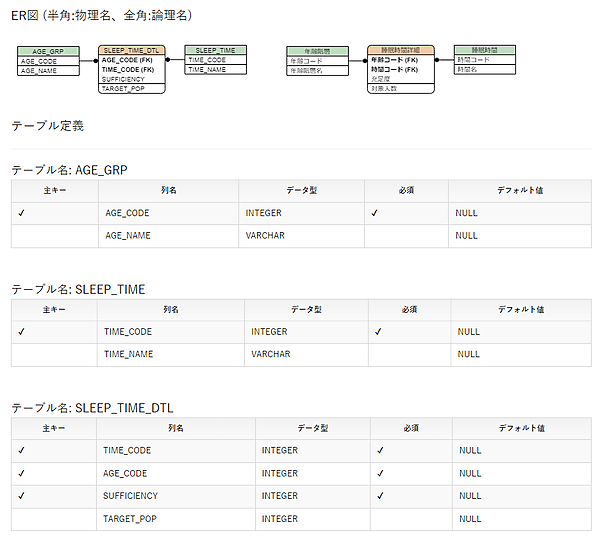Viewport: 600px width, 538px height.
Task: Click the AGE_GRP entity box header
Action: click(48, 50)
